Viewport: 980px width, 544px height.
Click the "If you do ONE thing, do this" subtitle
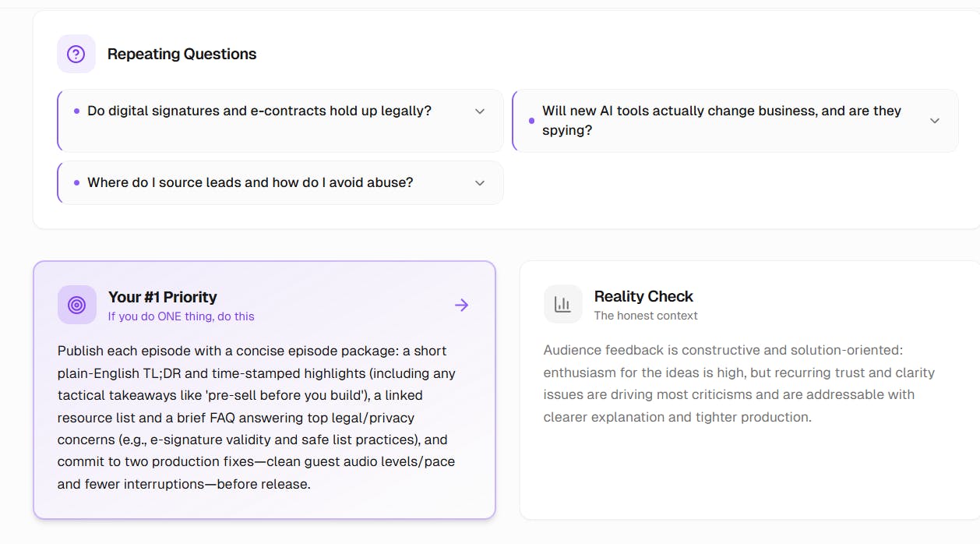click(x=181, y=316)
